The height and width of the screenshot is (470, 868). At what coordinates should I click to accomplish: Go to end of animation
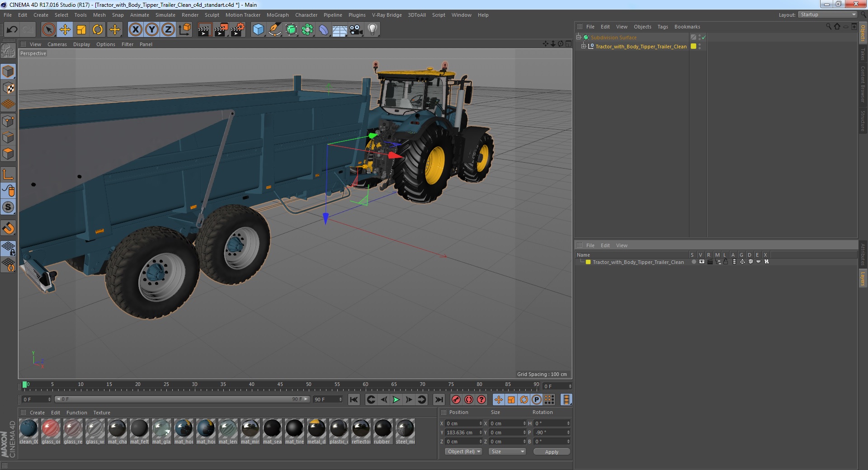[439, 399]
